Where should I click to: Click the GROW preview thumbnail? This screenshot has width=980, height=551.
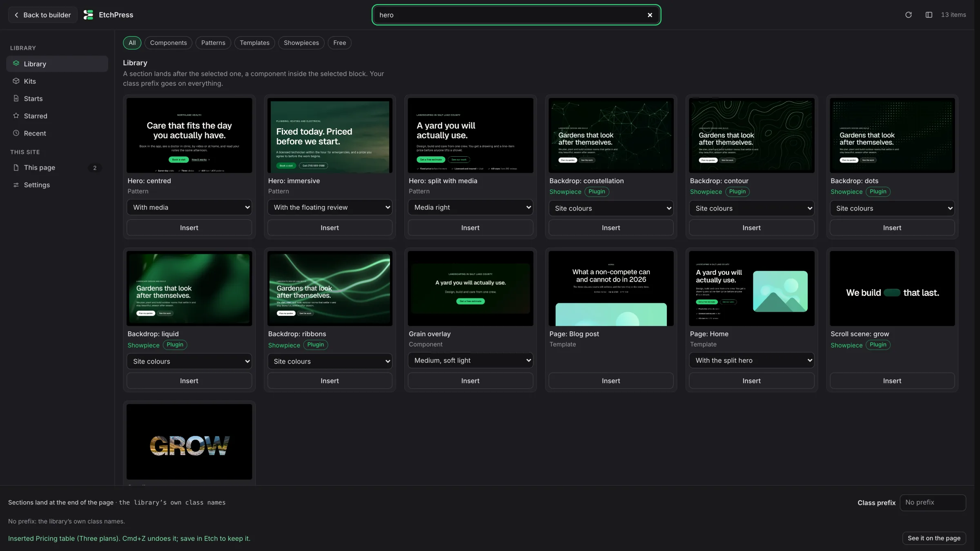point(189,442)
